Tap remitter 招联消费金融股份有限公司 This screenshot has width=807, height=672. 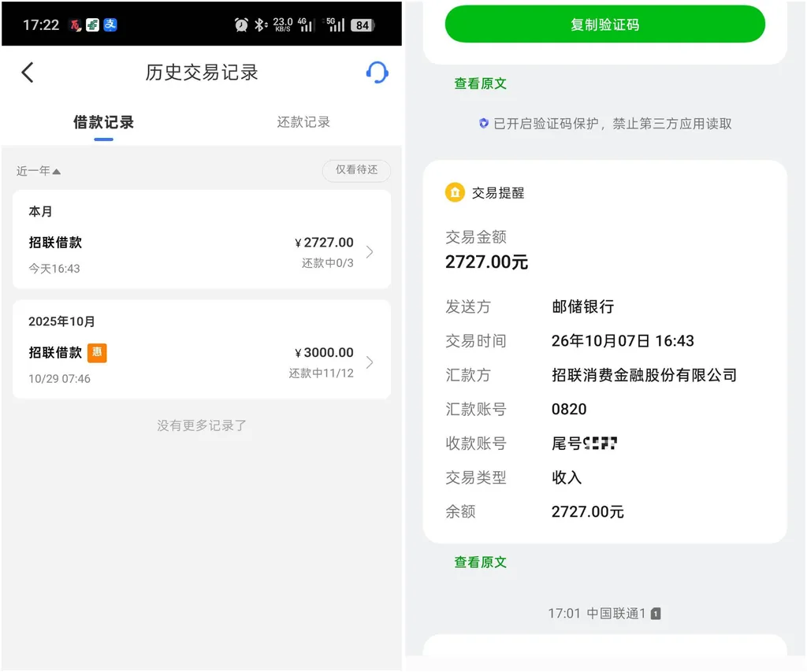[645, 375]
